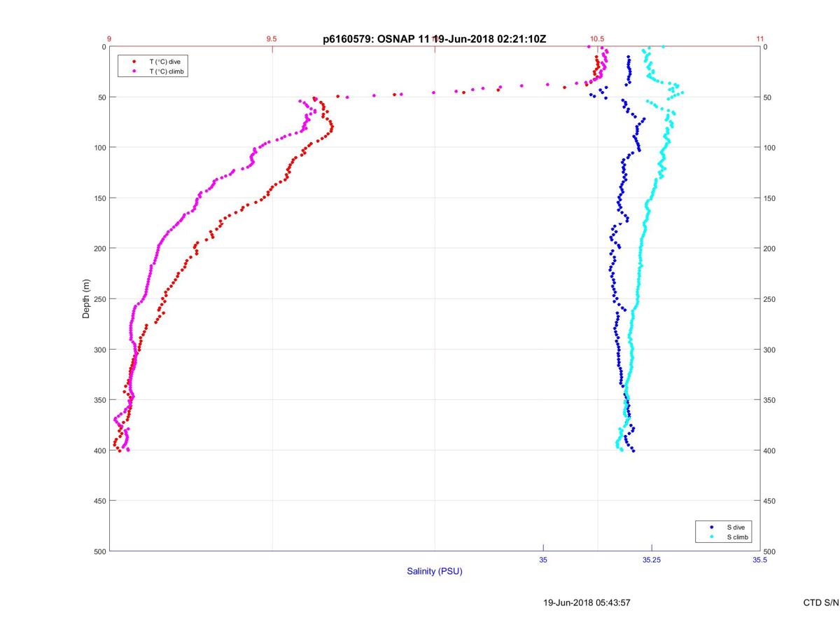Pick the red marker beside 'T (°C) dive'

[x=133, y=62]
